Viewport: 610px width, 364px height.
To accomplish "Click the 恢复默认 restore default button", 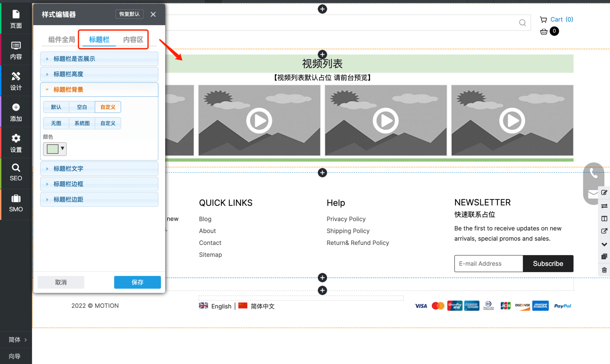I will coord(129,14).
